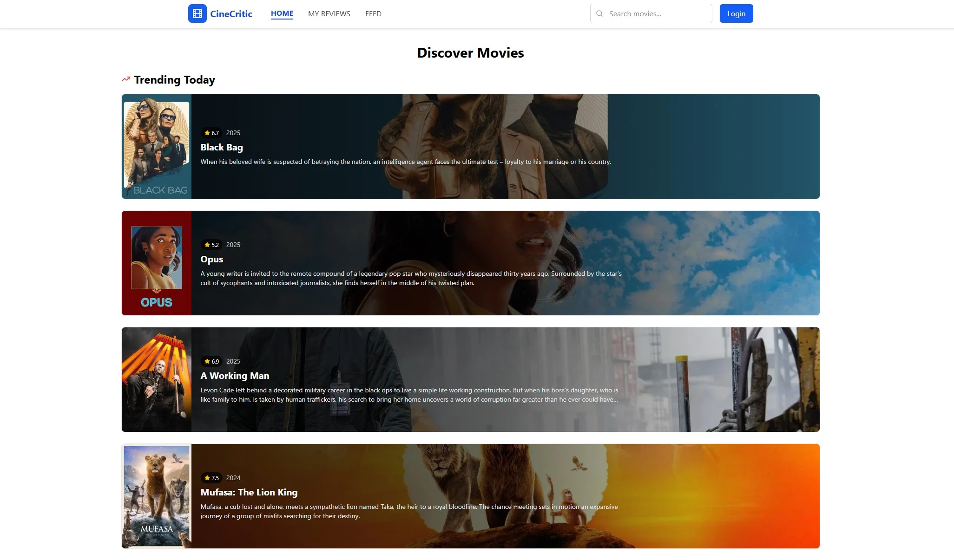Click the 2025 year on Black Bag
Viewport: 954px width, 560px height.
point(233,133)
